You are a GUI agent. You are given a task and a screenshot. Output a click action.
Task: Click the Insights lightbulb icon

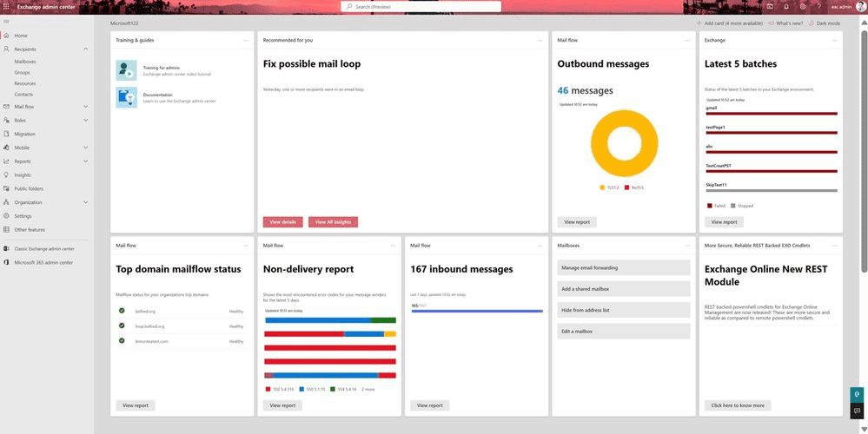pyautogui.click(x=6, y=174)
